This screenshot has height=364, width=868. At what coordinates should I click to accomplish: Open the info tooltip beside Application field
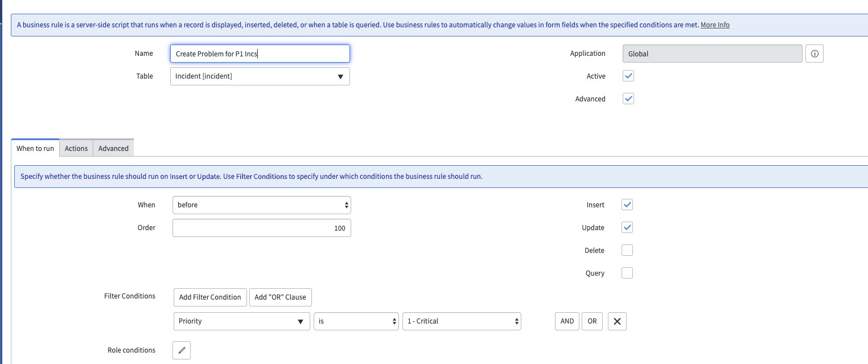click(x=814, y=53)
